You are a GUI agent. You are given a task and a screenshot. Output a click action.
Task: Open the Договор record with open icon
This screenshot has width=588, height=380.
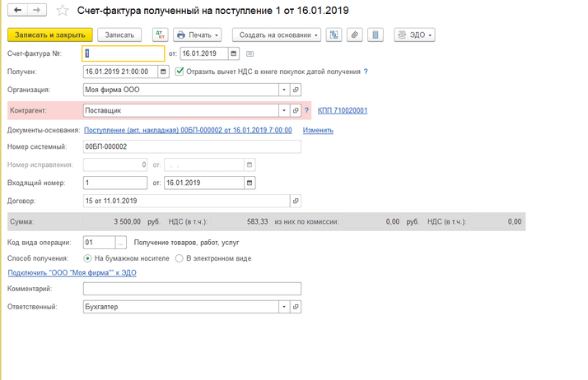pyautogui.click(x=296, y=201)
